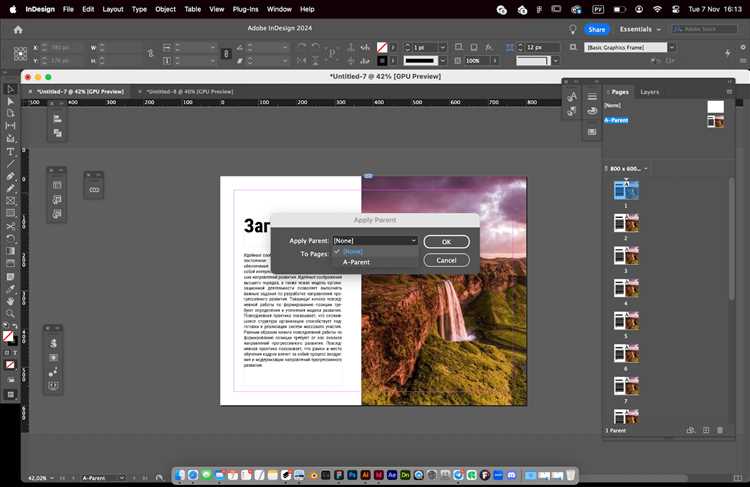The width and height of the screenshot is (750, 487).
Task: Click the Share button
Action: coord(596,29)
